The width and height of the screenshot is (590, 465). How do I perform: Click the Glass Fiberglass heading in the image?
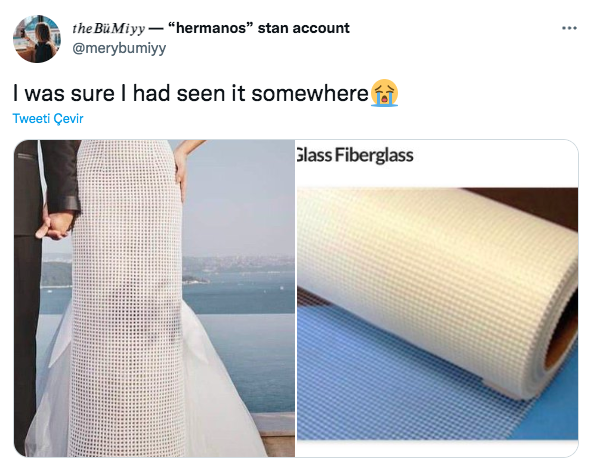pyautogui.click(x=355, y=155)
